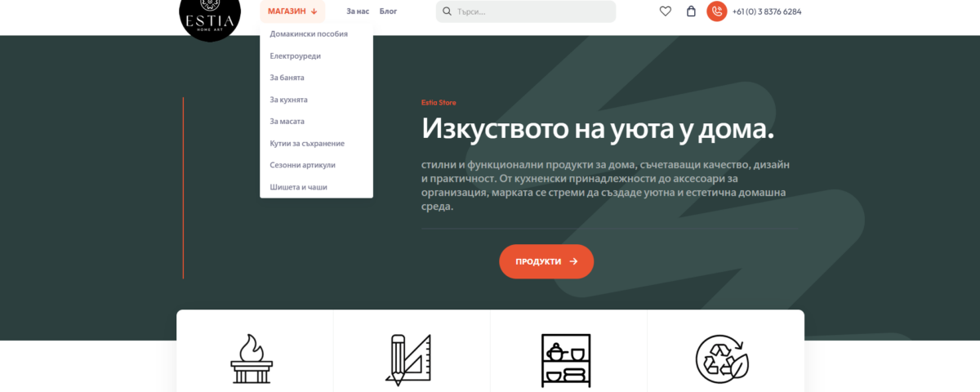This screenshot has width=980, height=392.
Task: Select Сезонни артикули menu entry
Action: point(302,165)
